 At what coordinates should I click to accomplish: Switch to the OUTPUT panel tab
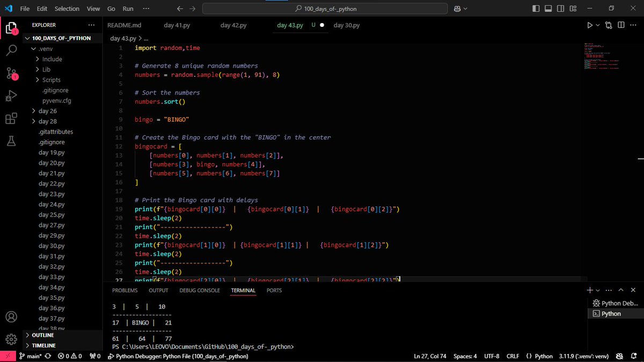pyautogui.click(x=158, y=290)
